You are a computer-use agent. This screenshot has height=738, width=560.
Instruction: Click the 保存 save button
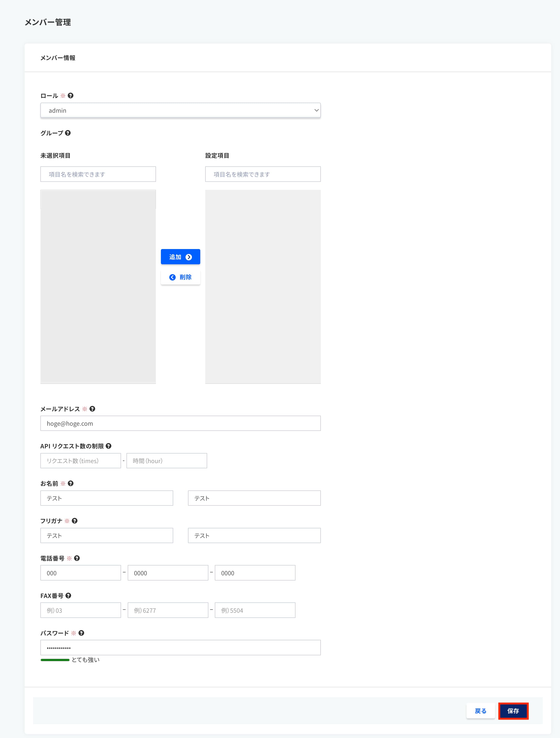click(x=513, y=711)
